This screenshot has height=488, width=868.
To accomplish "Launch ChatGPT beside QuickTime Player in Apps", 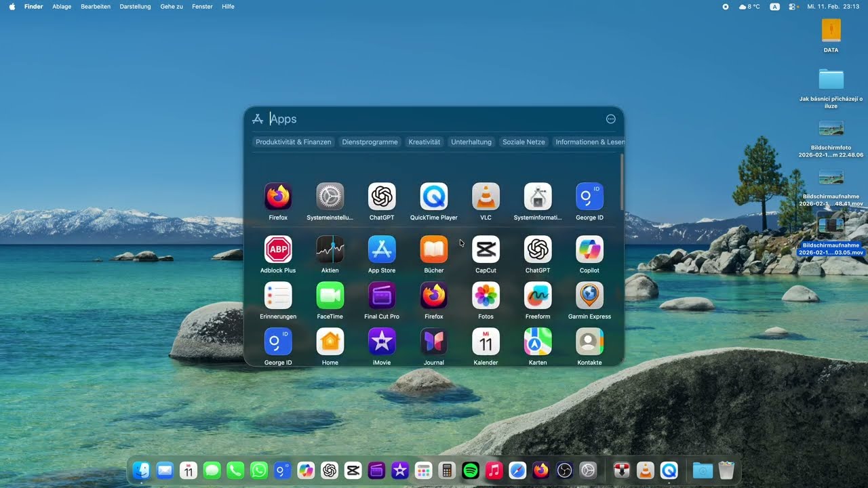I will point(382,197).
